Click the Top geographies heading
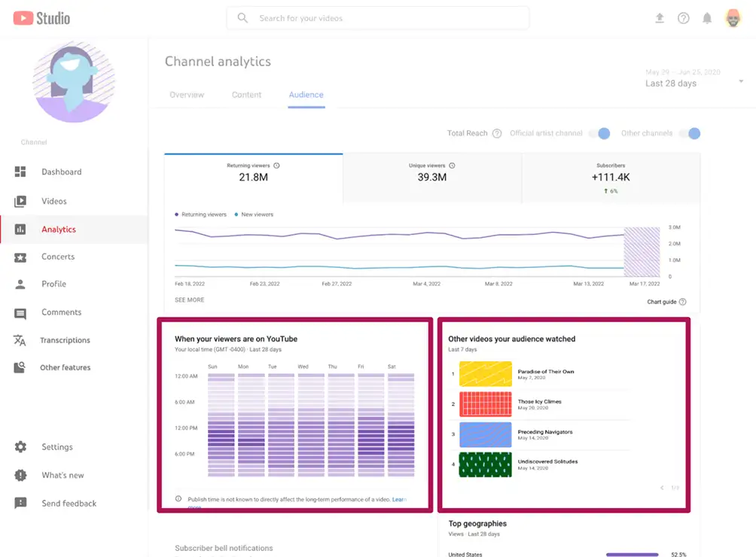 [477, 524]
